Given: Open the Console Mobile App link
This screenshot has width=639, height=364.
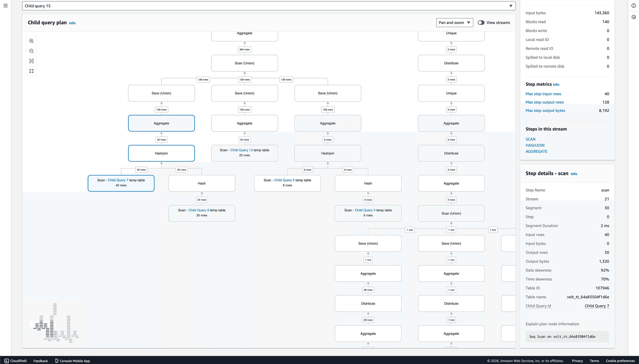Looking at the screenshot, I should coord(72,361).
